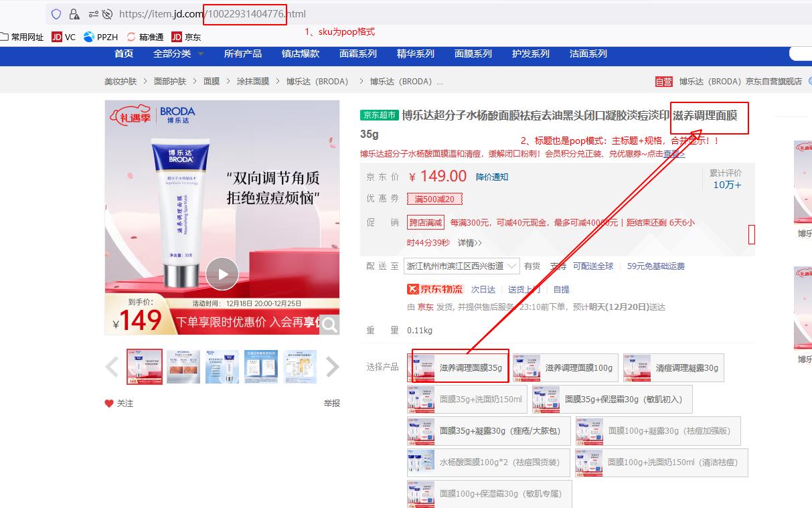Play the product video
The width and height of the screenshot is (812, 508).
[222, 274]
